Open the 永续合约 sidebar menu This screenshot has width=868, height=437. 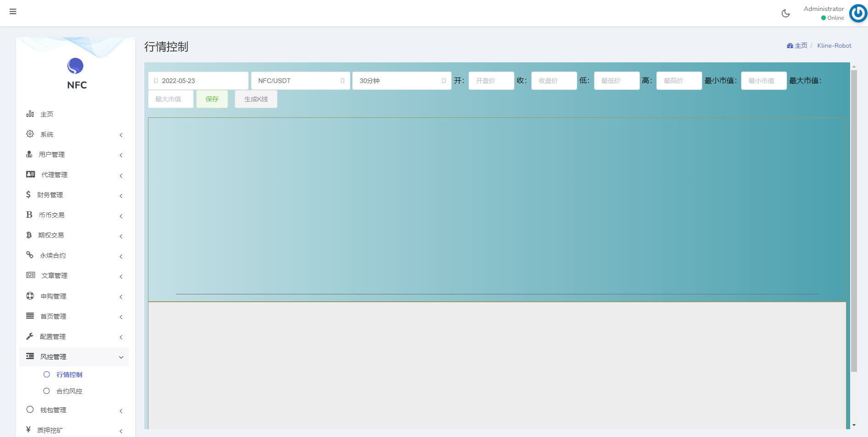73,255
